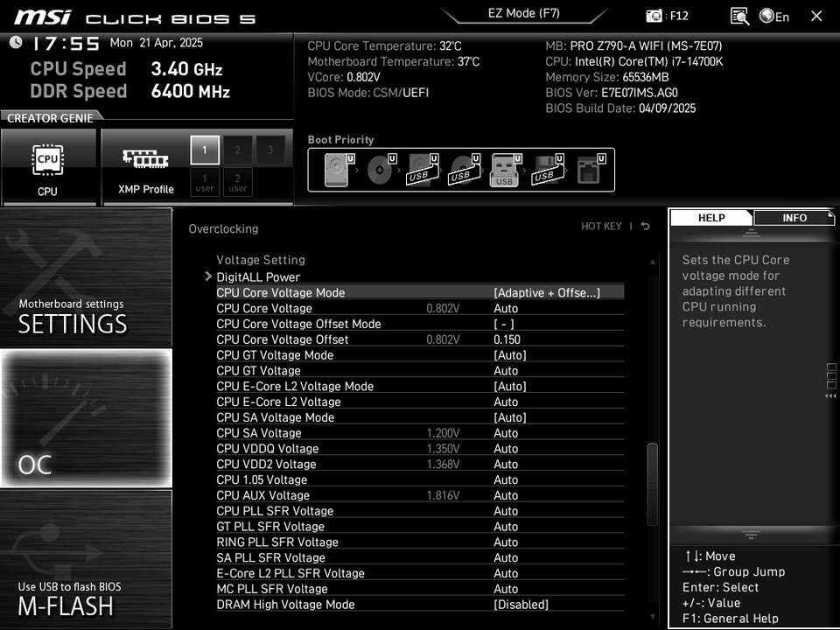840x630 pixels.
Task: Click the settings list scroll-down arrow
Action: pos(652,617)
